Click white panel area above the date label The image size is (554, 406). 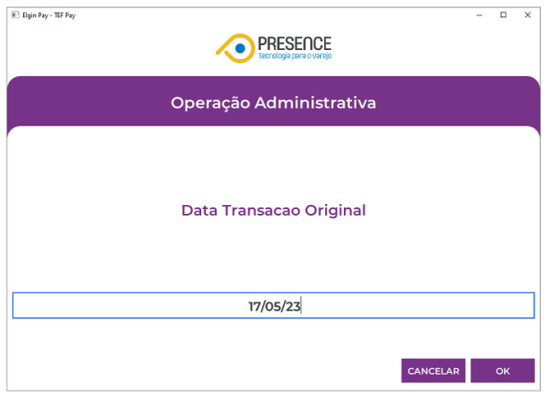click(x=273, y=166)
